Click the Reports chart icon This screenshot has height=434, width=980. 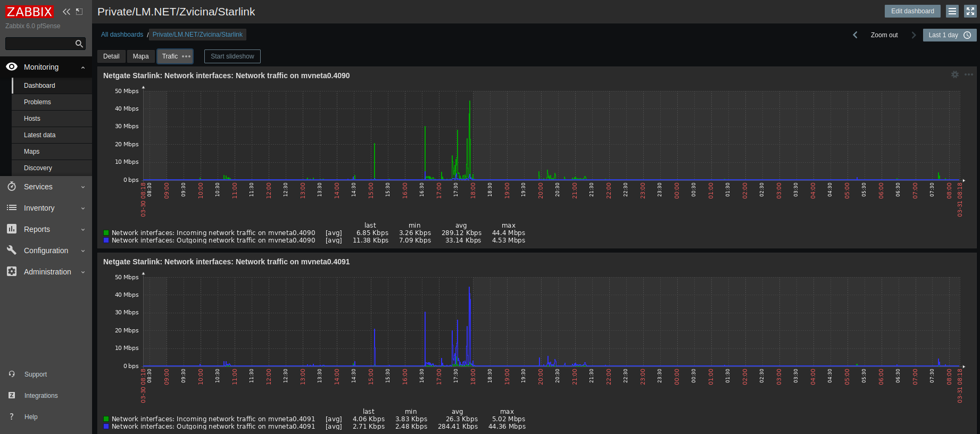coord(12,229)
